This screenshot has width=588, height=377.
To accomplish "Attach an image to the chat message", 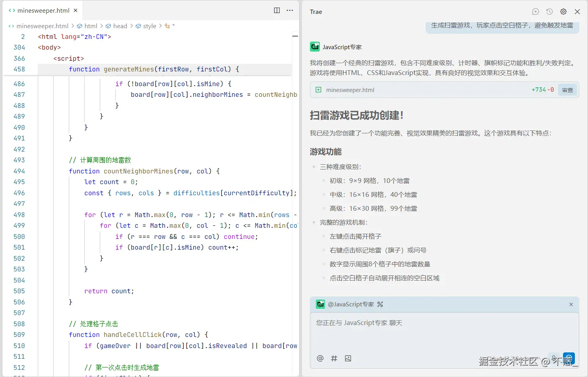I will [x=348, y=358].
